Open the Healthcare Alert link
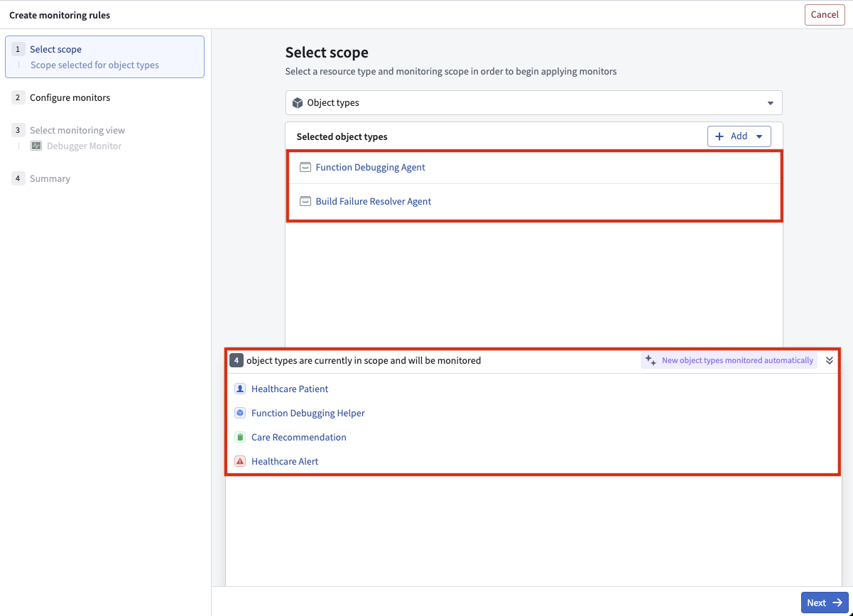This screenshot has height=616, width=853. (x=285, y=462)
